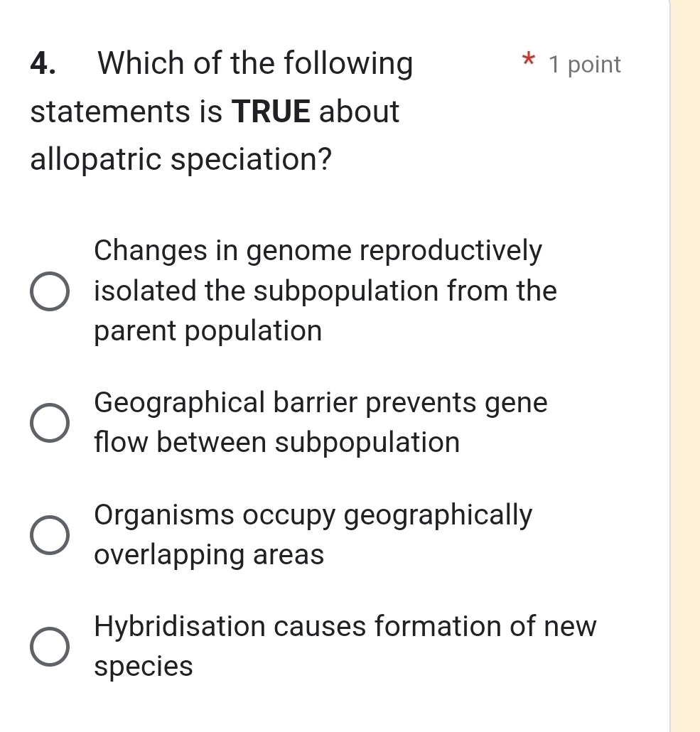Select the geographically overlapping areas option

50,534
